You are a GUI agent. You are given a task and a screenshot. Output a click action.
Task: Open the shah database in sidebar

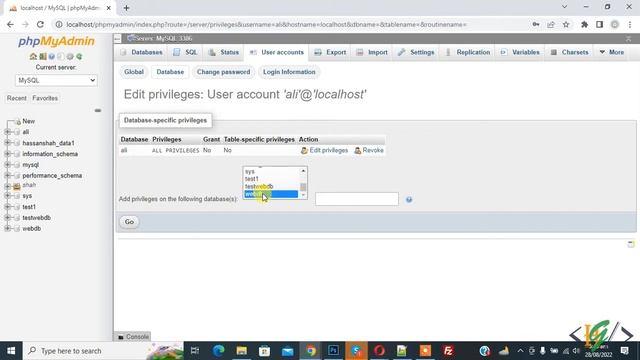[x=29, y=185]
